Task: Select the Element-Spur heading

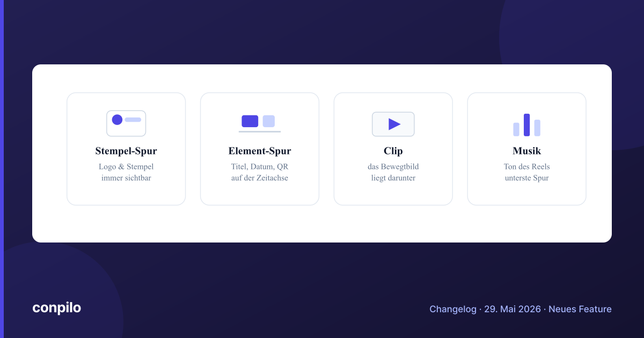Action: (x=260, y=151)
